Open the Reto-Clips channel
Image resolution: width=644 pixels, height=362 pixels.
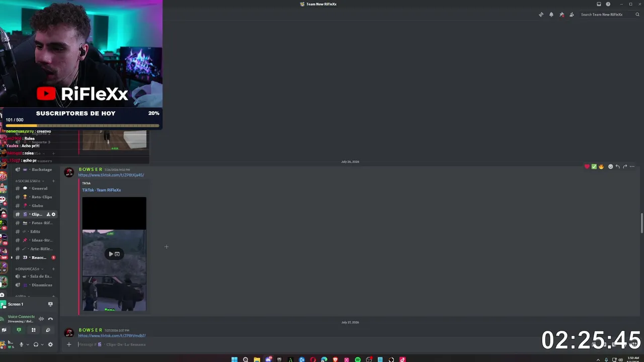point(35,197)
